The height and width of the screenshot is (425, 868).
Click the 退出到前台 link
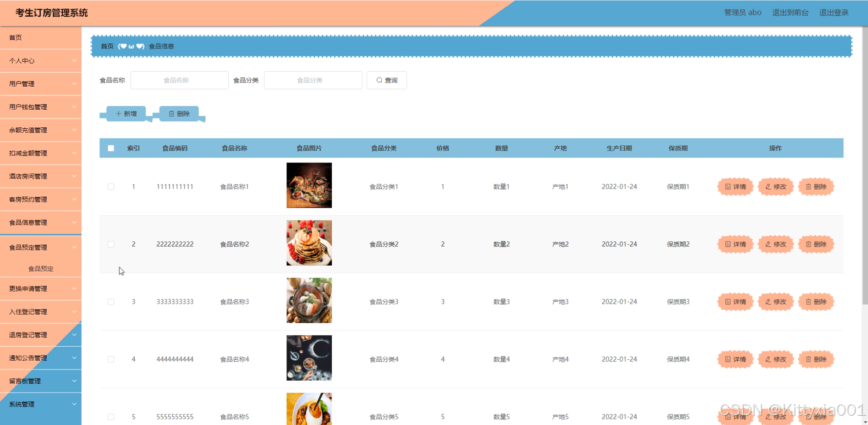tap(790, 12)
